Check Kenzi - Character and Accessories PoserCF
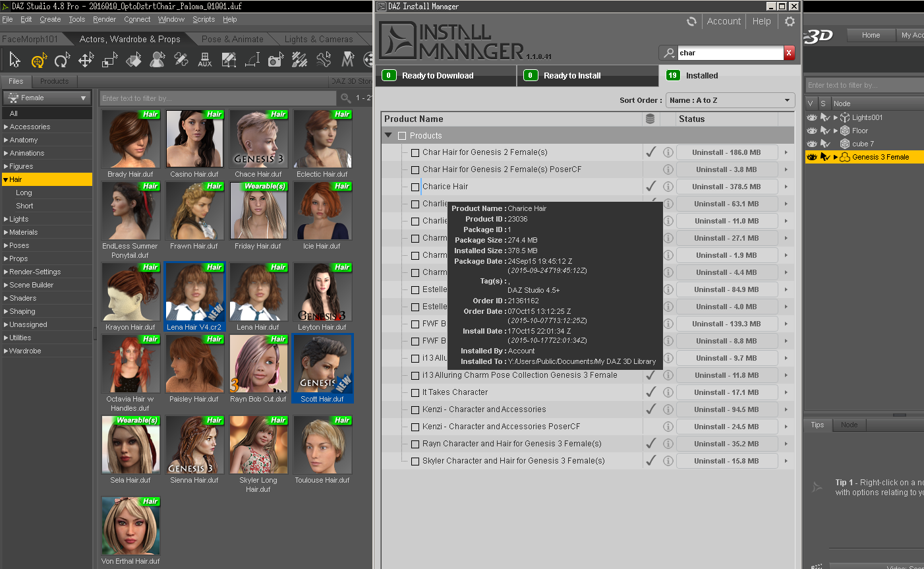The height and width of the screenshot is (569, 924). (x=415, y=427)
